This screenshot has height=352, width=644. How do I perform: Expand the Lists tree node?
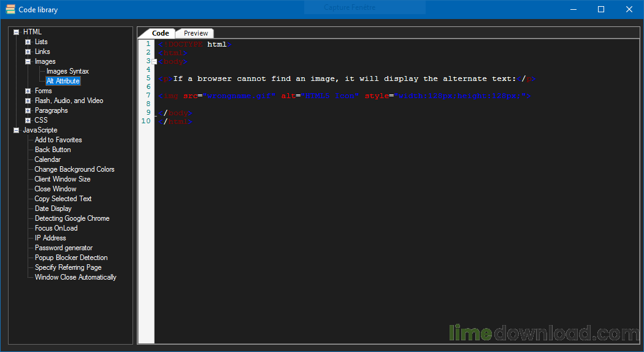point(28,42)
